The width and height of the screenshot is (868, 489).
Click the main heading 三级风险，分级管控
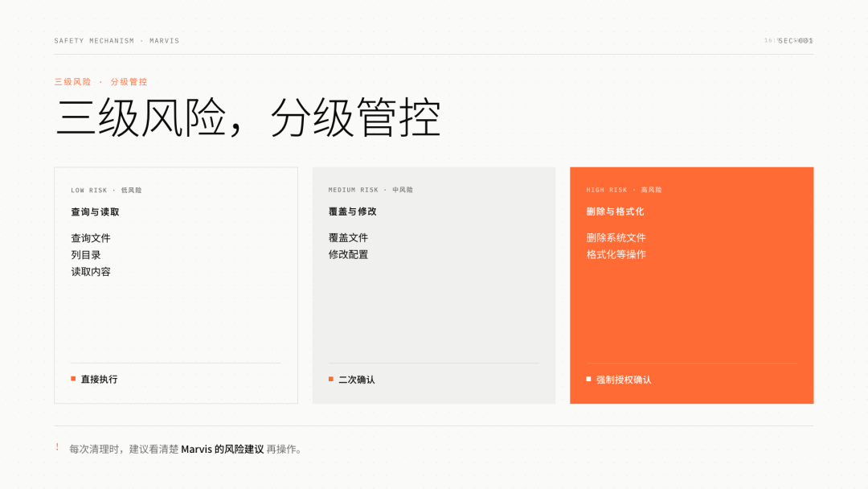click(x=248, y=117)
